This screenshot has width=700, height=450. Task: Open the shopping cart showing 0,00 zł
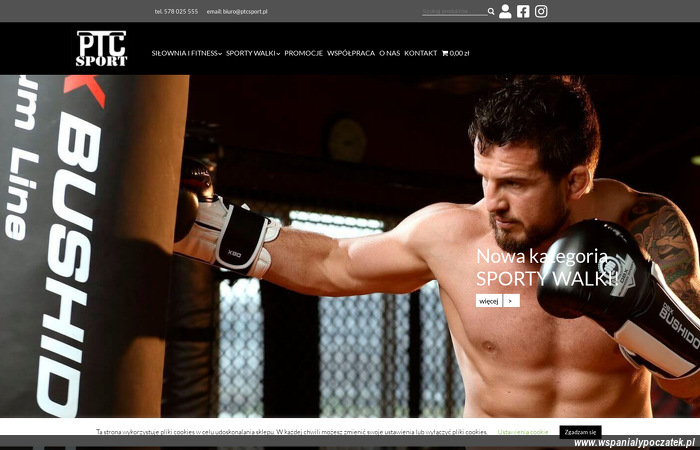point(455,53)
